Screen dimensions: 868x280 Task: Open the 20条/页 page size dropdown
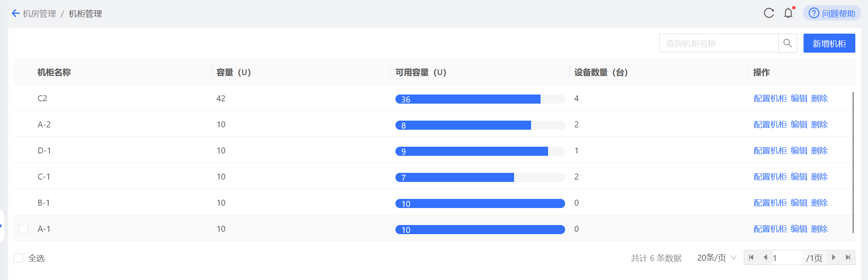(x=716, y=258)
